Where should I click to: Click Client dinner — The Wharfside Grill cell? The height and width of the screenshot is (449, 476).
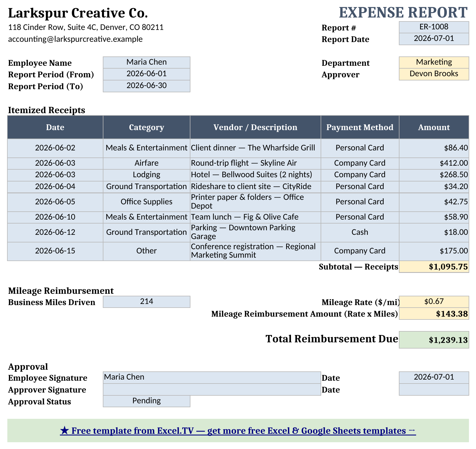tap(255, 148)
